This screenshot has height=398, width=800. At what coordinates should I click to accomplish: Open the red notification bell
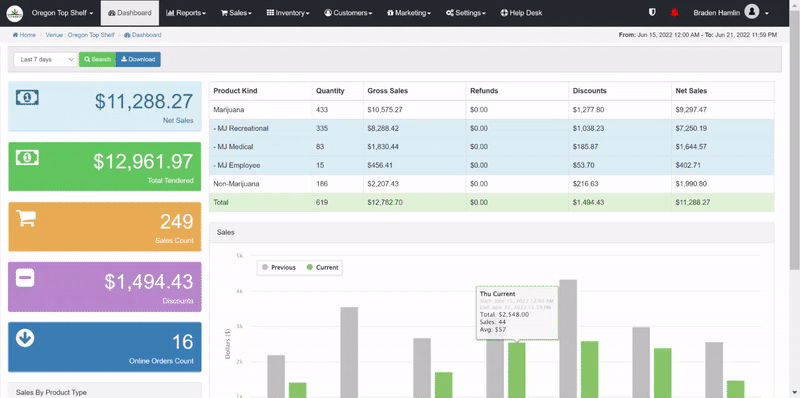(674, 13)
